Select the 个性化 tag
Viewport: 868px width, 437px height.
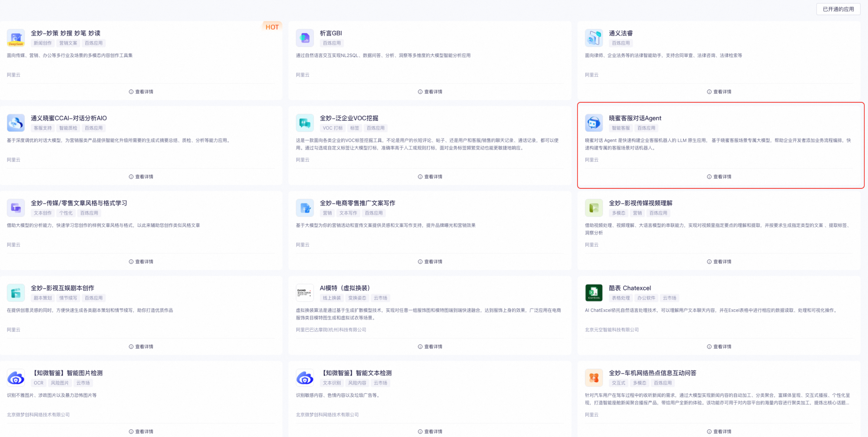(66, 213)
